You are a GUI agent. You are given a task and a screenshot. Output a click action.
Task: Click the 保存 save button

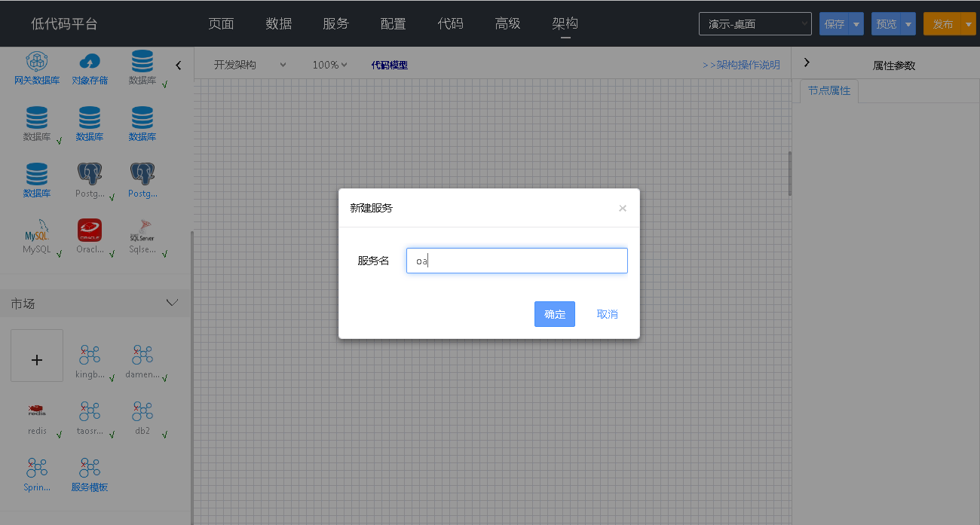[x=835, y=24]
